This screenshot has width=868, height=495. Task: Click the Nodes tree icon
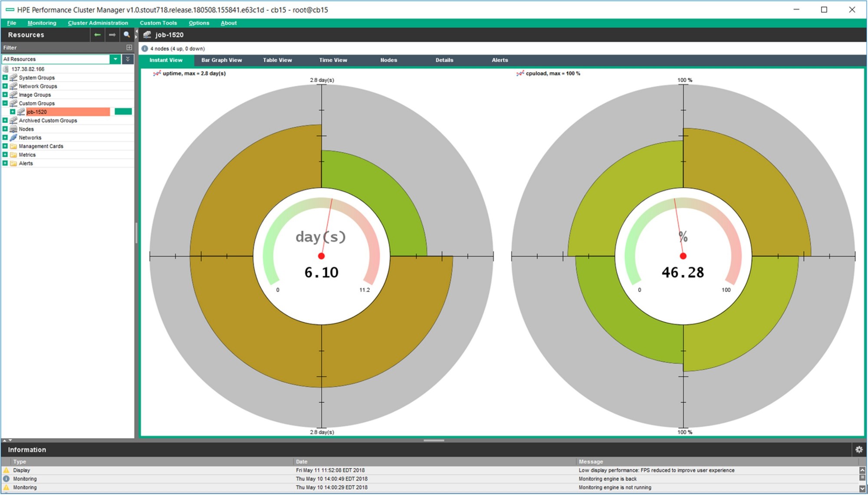tap(13, 129)
